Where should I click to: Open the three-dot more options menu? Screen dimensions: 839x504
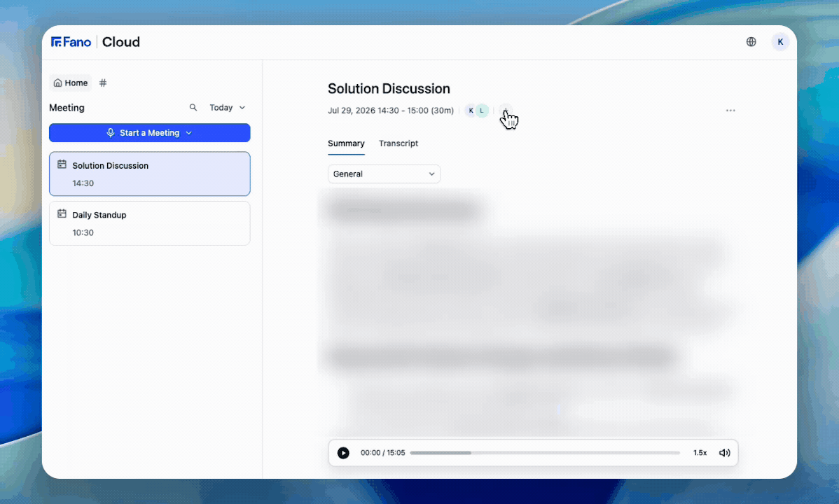pos(730,110)
